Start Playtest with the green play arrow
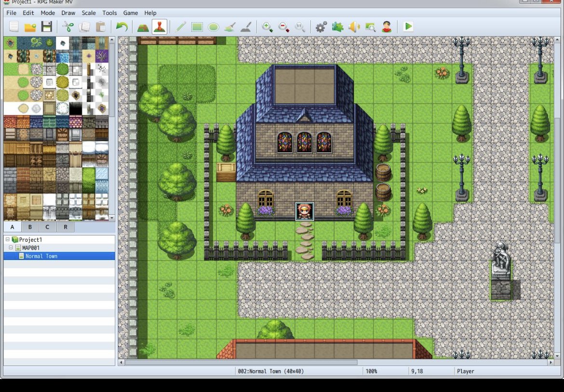 tap(408, 26)
